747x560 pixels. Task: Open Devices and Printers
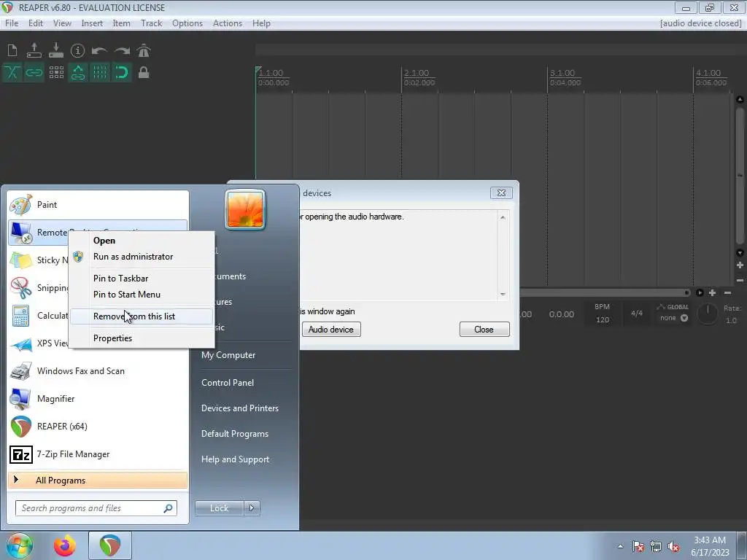(x=239, y=408)
